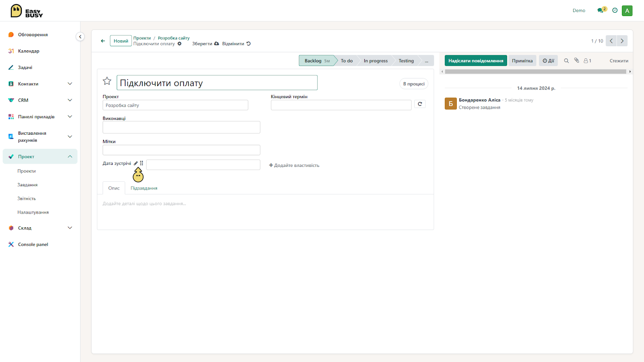
Task: Open the Календар calendar icon
Action: coord(11,51)
